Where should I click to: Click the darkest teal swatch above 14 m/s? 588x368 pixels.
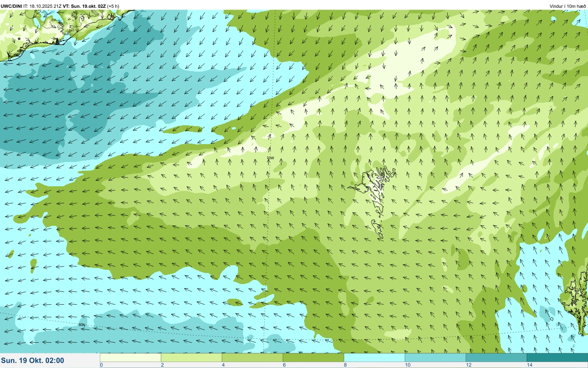[557, 357]
